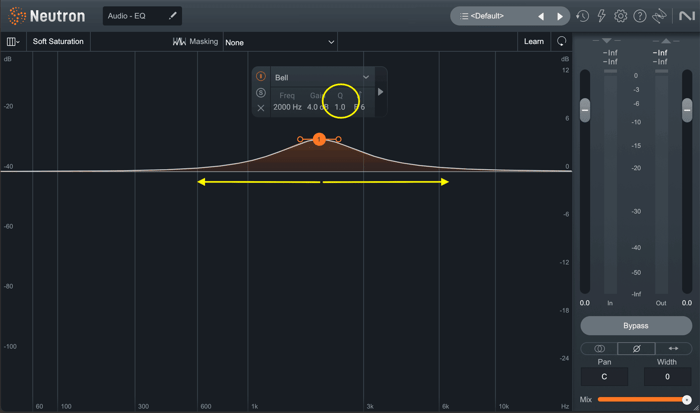This screenshot has height=413, width=700.
Task: Click the input gain slider handle
Action: pyautogui.click(x=585, y=110)
